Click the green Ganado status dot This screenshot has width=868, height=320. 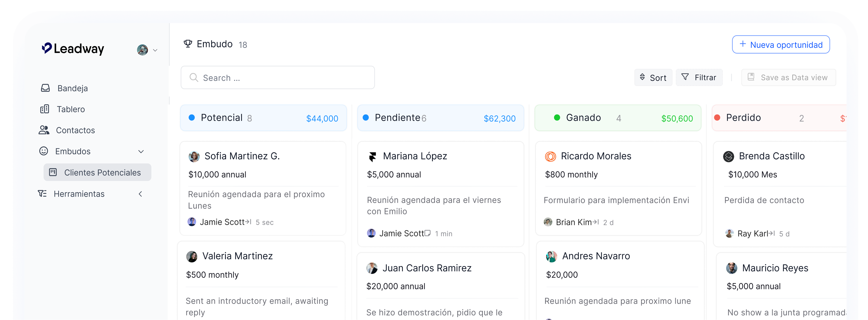(557, 117)
